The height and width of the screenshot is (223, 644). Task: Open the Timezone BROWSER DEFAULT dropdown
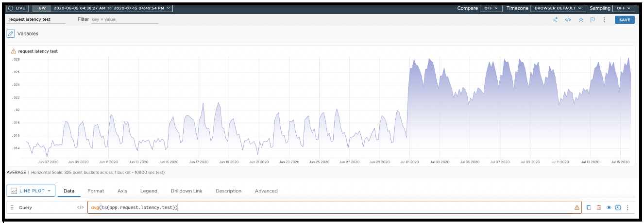click(x=558, y=8)
